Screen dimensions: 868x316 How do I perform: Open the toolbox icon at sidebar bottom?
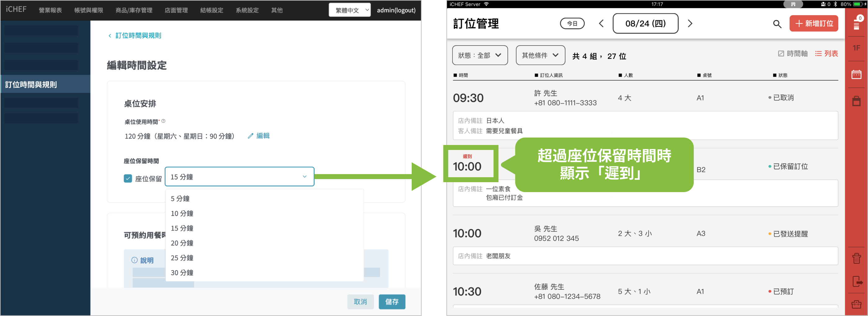tap(856, 304)
